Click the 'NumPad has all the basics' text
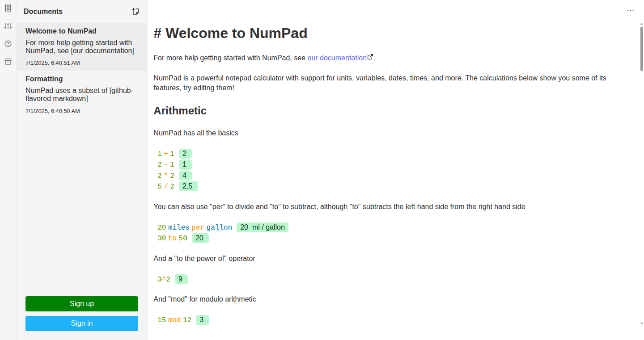 (x=196, y=133)
